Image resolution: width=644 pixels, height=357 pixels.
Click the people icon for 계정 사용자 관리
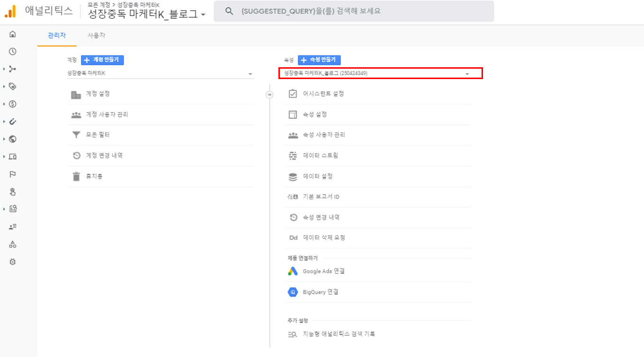point(76,115)
